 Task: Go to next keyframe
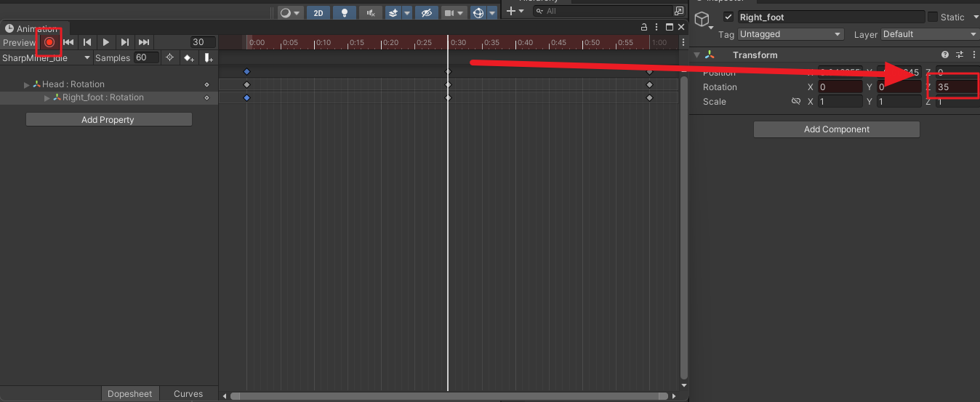(x=125, y=42)
